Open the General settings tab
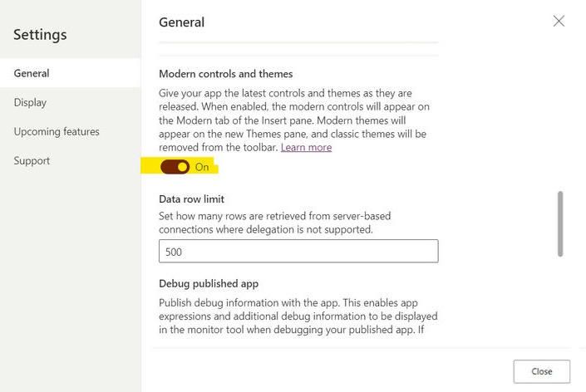 [32, 73]
